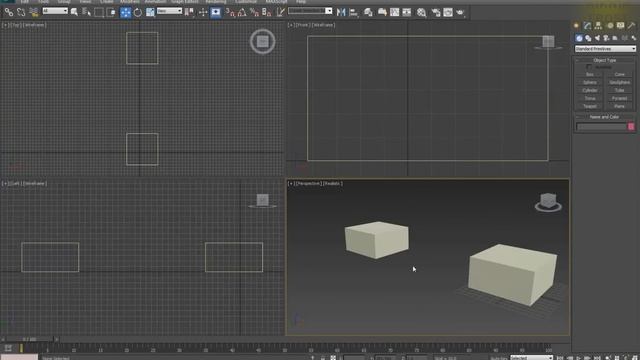The image size is (640, 360).
Task: Click the Pyramid primitive button
Action: coord(620,98)
